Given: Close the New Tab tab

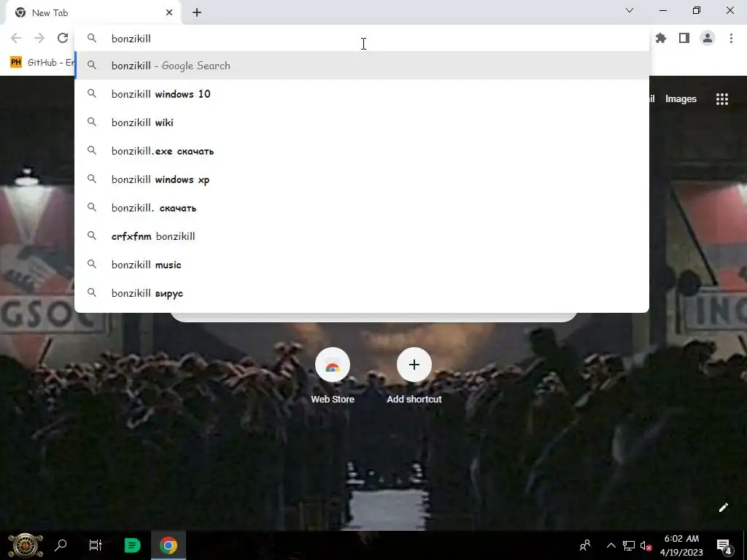Looking at the screenshot, I should coord(169,13).
